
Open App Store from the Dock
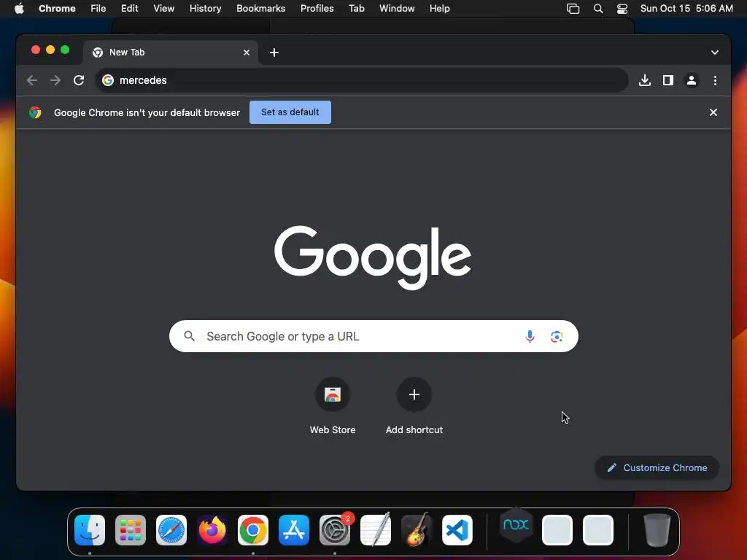(x=294, y=530)
